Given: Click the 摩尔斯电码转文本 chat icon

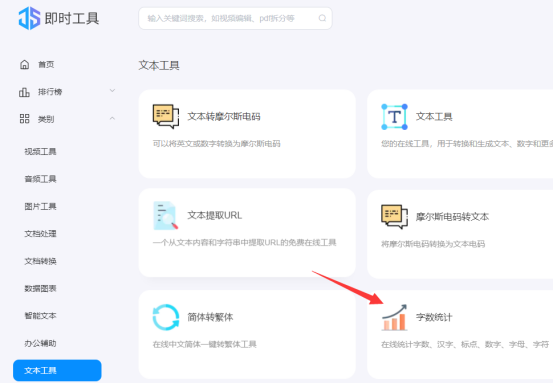Looking at the screenshot, I should click(394, 217).
